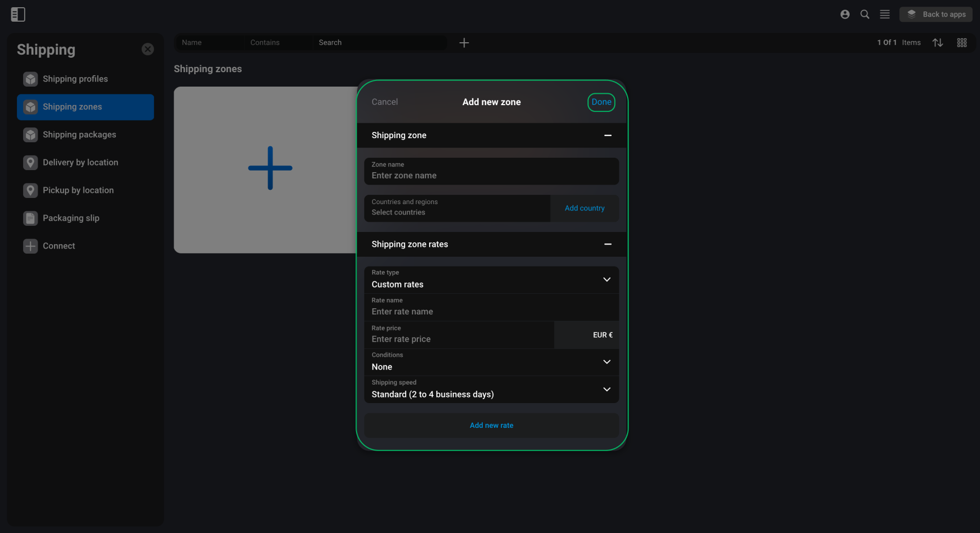Viewport: 980px width, 533px height.
Task: Click the EUR € currency selector
Action: [x=587, y=335]
